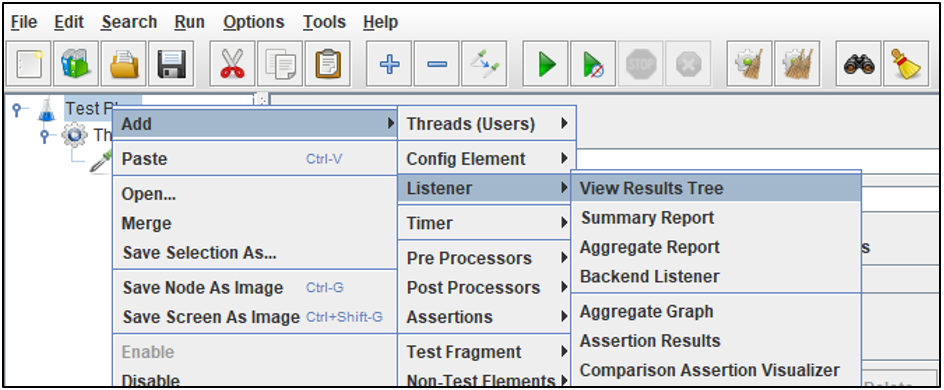Click the Reset Search broom icon
This screenshot has width=944, height=390.
[906, 64]
